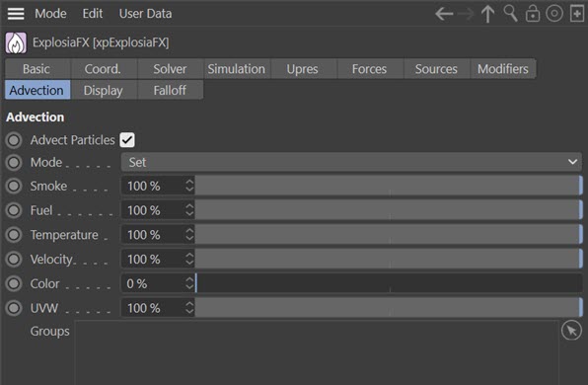Screen dimensions: 588x385
Task: Switch to the Display tab
Action: pyautogui.click(x=104, y=90)
